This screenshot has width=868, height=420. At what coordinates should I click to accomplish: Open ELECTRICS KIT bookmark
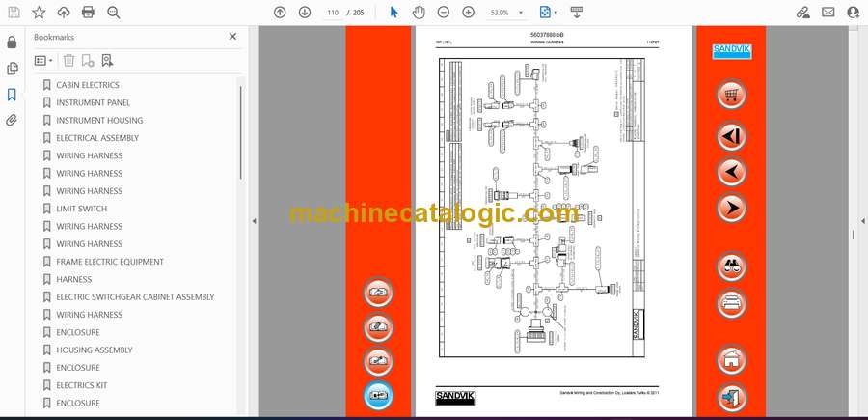point(81,385)
